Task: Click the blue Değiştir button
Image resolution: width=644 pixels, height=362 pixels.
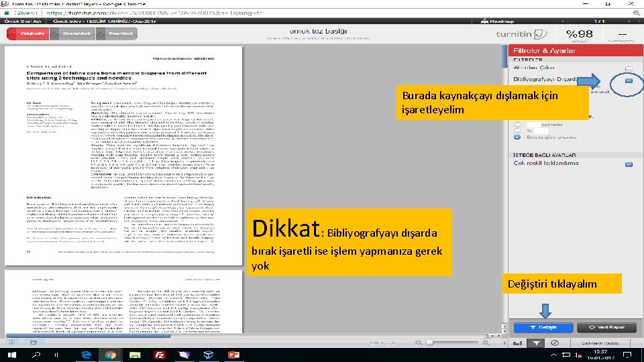Action: (x=543, y=328)
